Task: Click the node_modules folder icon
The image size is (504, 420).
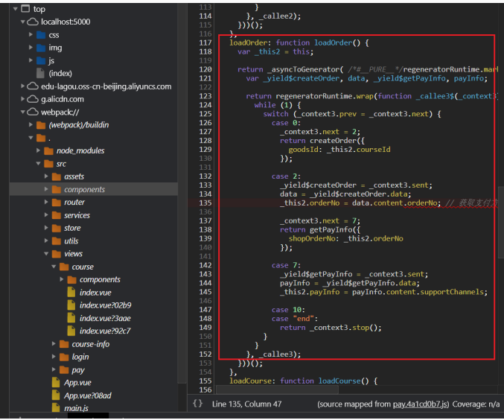Action: tap(48, 150)
